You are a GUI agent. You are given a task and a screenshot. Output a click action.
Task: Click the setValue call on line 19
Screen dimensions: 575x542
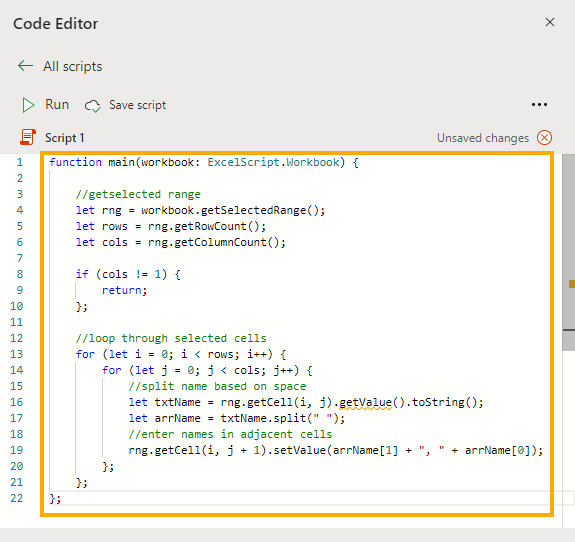click(300, 450)
